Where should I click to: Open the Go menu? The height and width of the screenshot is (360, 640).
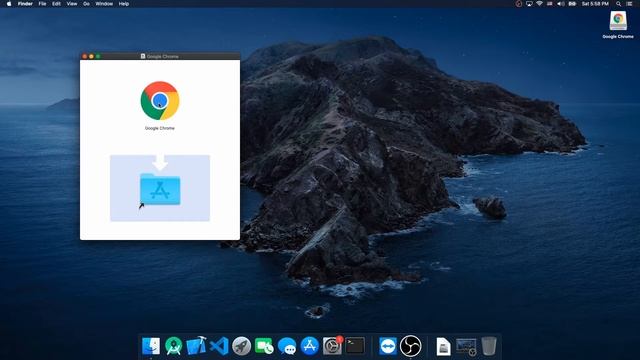[87, 4]
